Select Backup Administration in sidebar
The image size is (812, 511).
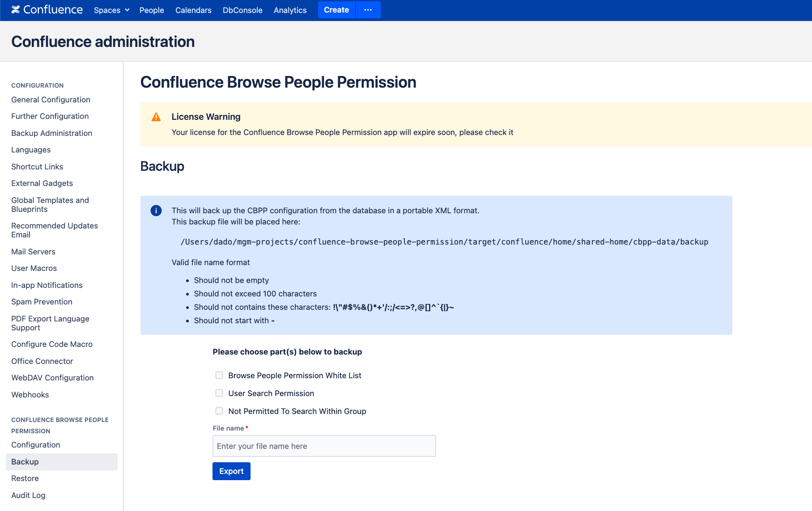(51, 133)
